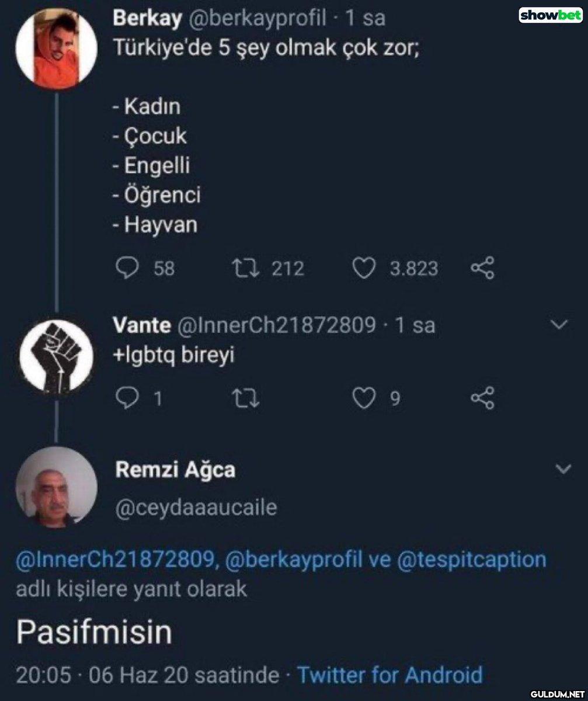Screen dimensions: 588x701
Task: Open the @InnerCh21872809 mention link
Action: (x=116, y=560)
